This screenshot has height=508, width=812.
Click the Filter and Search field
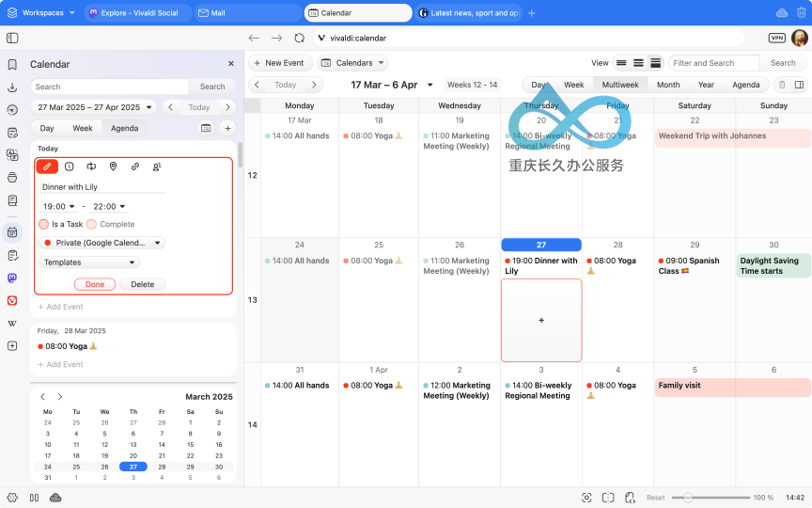(713, 63)
